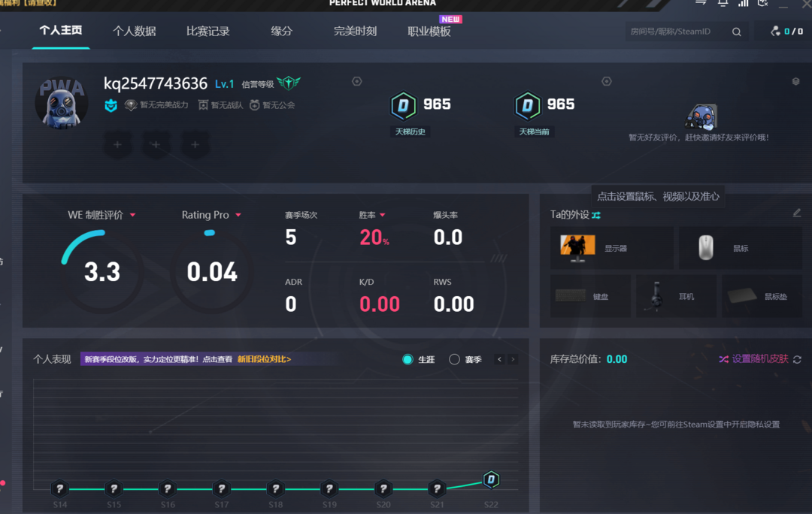Open the 比赛记录 tab
812x514 pixels.
click(x=208, y=32)
